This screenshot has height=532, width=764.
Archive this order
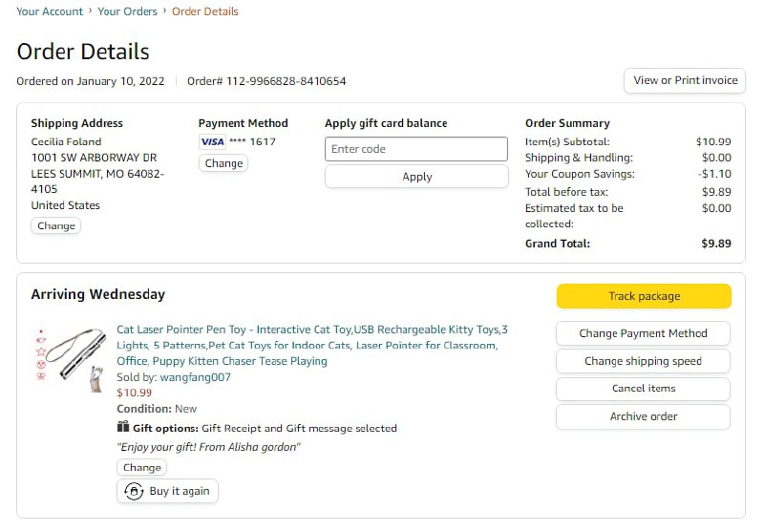click(643, 416)
